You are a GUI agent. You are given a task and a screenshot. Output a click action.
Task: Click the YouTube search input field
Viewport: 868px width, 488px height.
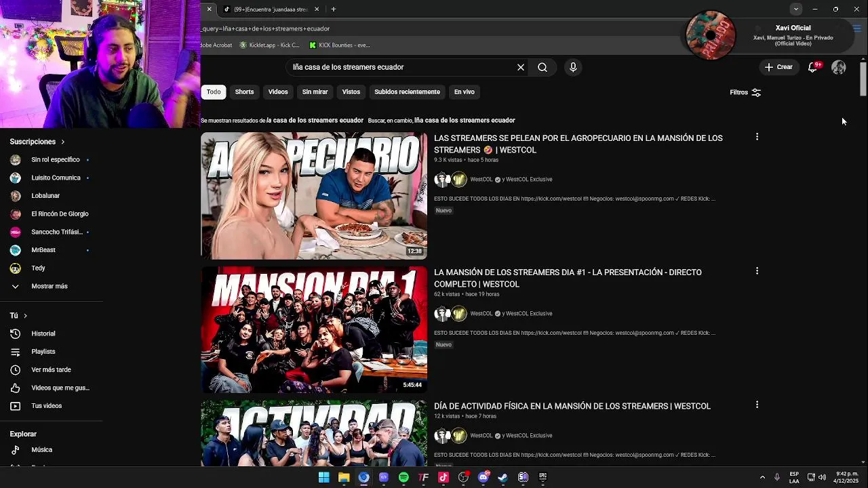point(400,67)
